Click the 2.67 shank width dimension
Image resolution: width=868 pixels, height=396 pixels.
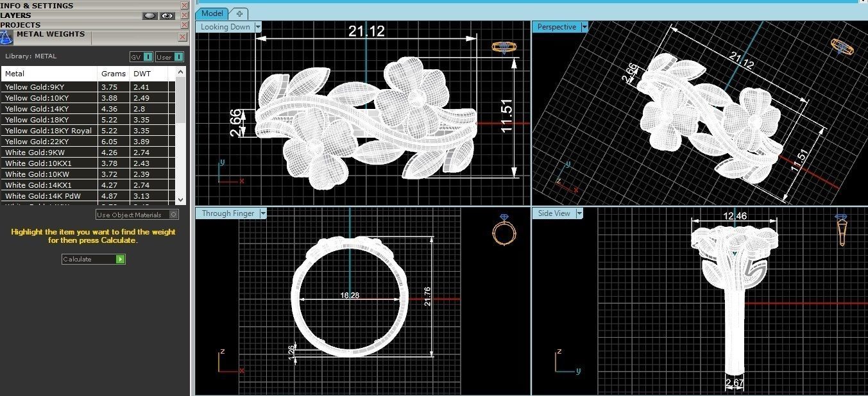(735, 383)
